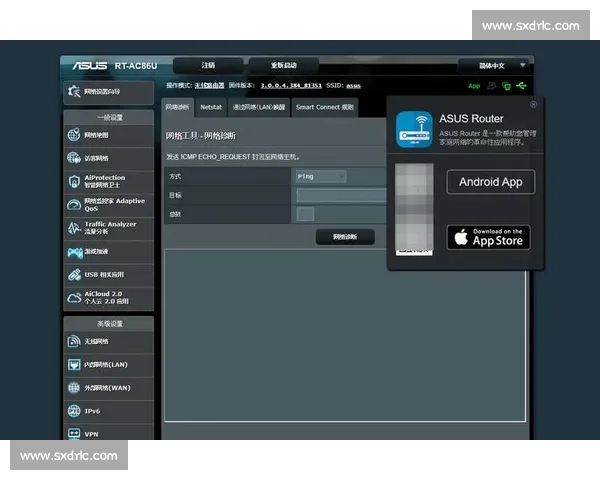Switch to the Smart Connect tab
Screen dimensions: 600x480
tap(324, 106)
